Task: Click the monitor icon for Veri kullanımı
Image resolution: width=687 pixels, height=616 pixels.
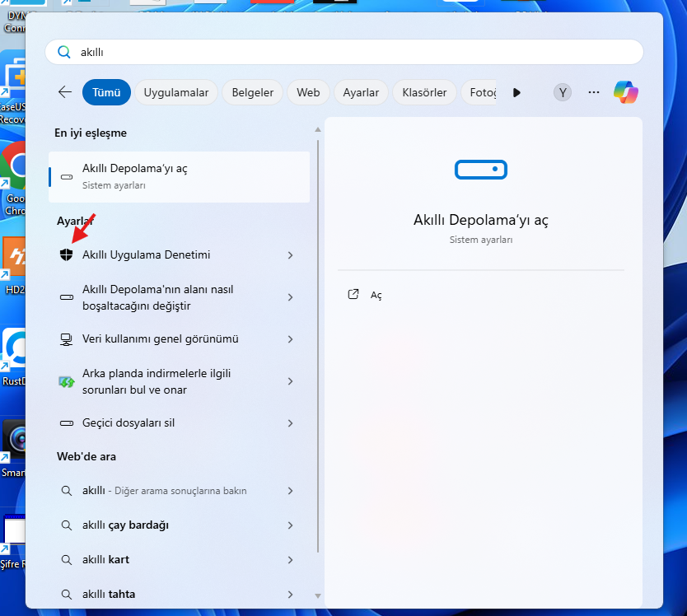Action: pyautogui.click(x=67, y=339)
